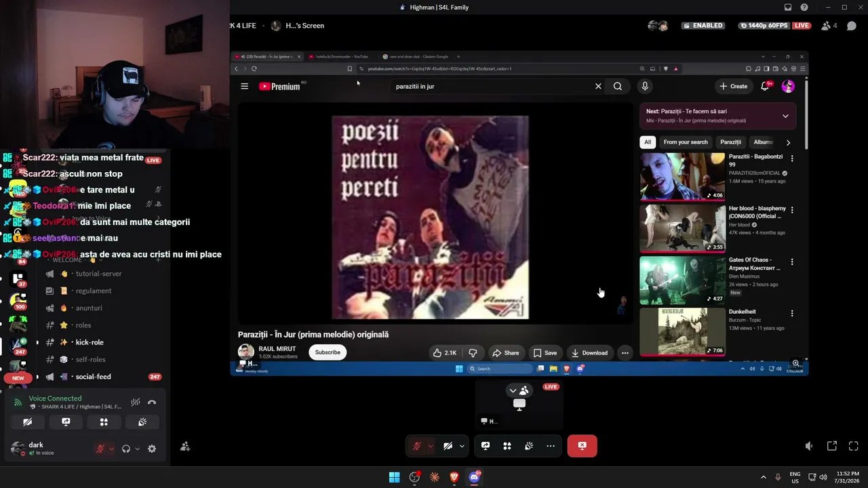Open the Dunkelheit video thumbnail

[682, 331]
